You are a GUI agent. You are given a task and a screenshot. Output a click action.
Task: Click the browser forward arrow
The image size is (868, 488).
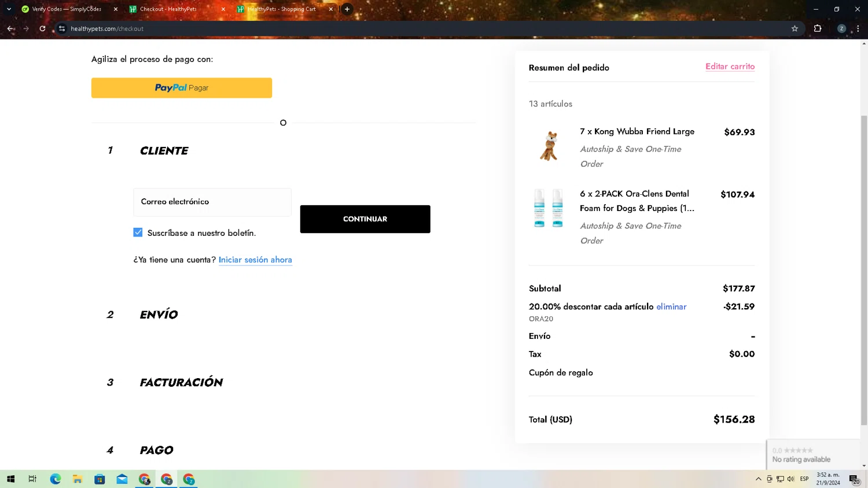click(x=26, y=28)
